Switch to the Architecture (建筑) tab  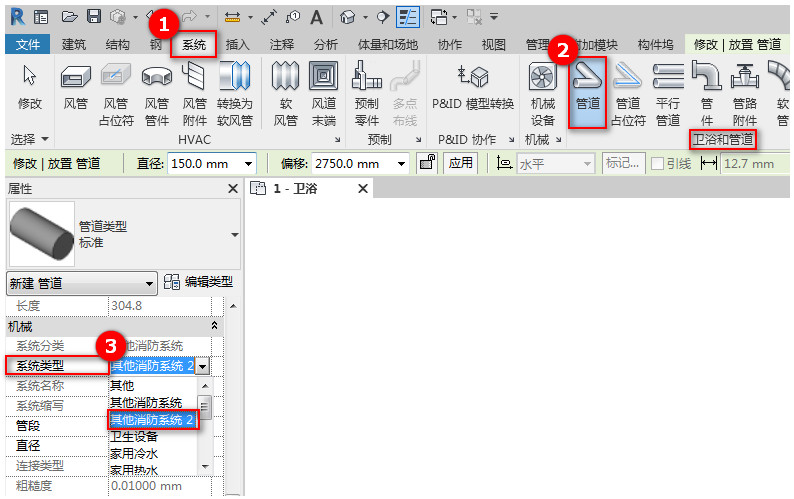pyautogui.click(x=74, y=45)
